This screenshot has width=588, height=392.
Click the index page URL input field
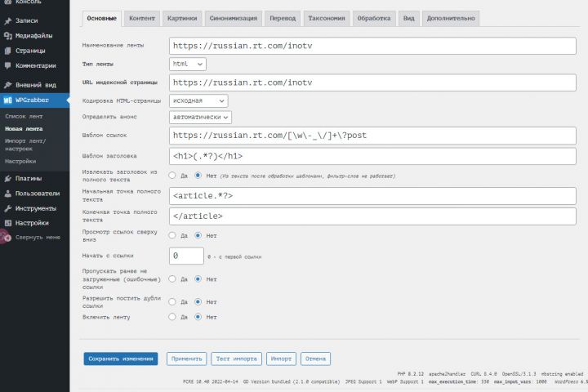pyautogui.click(x=372, y=82)
